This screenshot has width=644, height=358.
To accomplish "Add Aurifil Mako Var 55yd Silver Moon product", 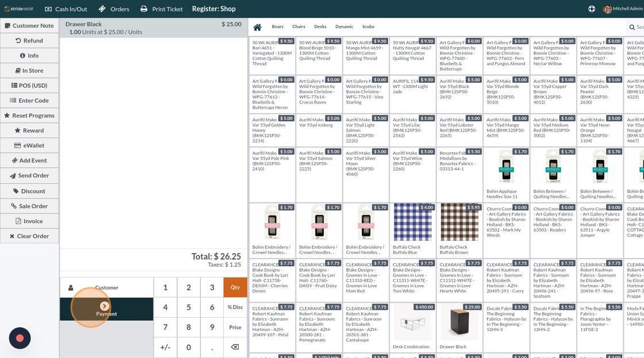I will pyautogui.click(x=366, y=174).
